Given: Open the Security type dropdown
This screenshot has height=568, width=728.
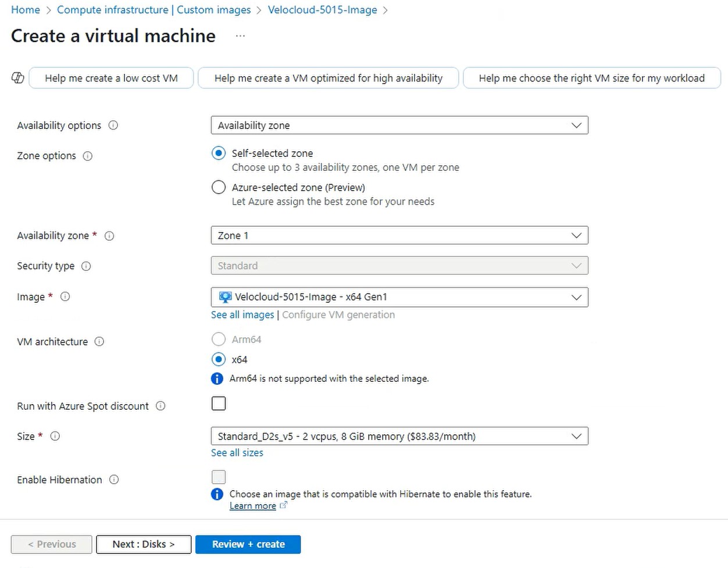Looking at the screenshot, I should [x=399, y=266].
